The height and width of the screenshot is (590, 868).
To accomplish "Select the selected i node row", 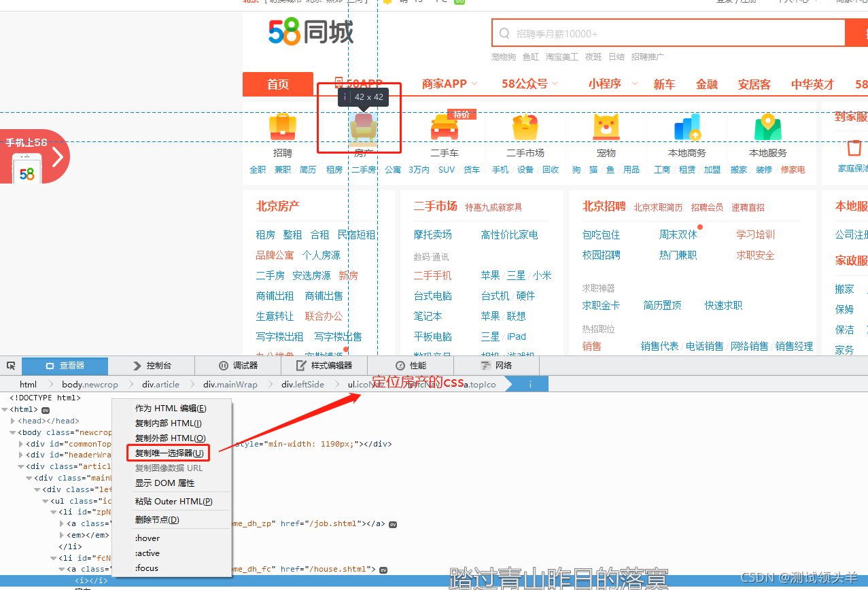I will point(434,581).
